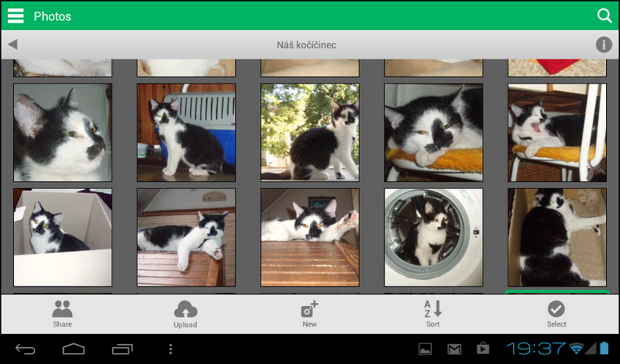The height and width of the screenshot is (364, 620).
Task: Open the cat beside blue pet carrier photo
Action: [x=186, y=132]
